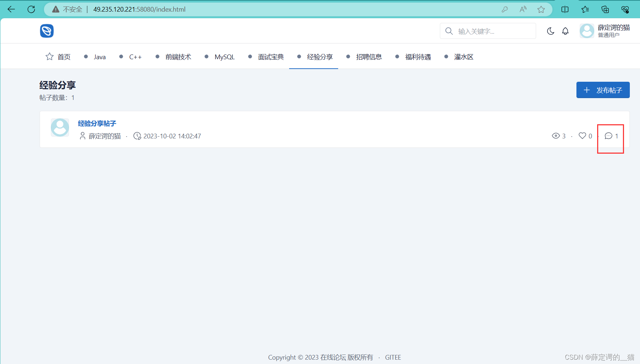Click the author name 薛定谔的猫 in post row

click(x=105, y=136)
